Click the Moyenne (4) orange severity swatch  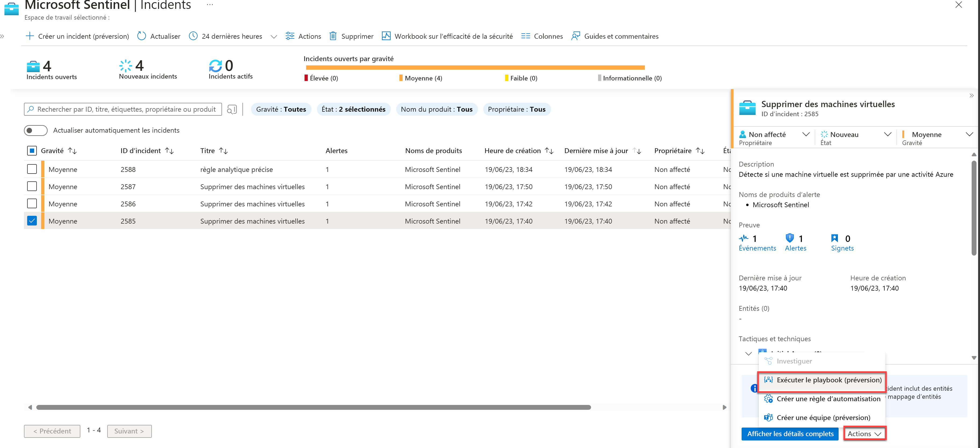coord(401,78)
